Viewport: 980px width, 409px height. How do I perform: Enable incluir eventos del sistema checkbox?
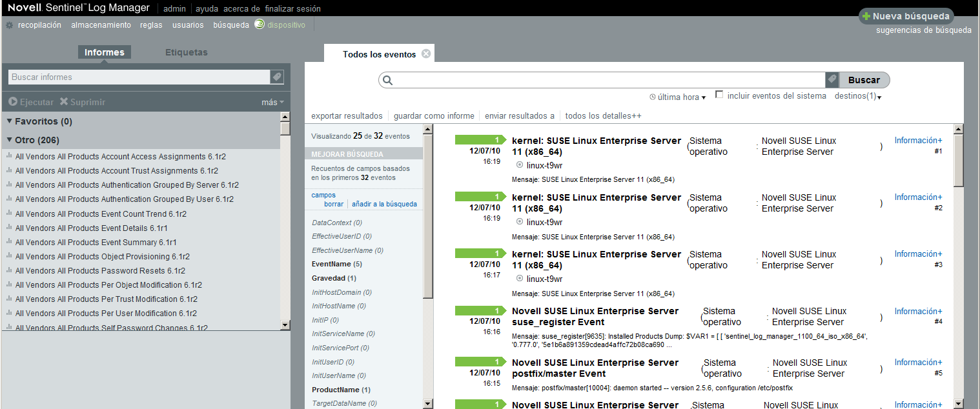(x=719, y=95)
